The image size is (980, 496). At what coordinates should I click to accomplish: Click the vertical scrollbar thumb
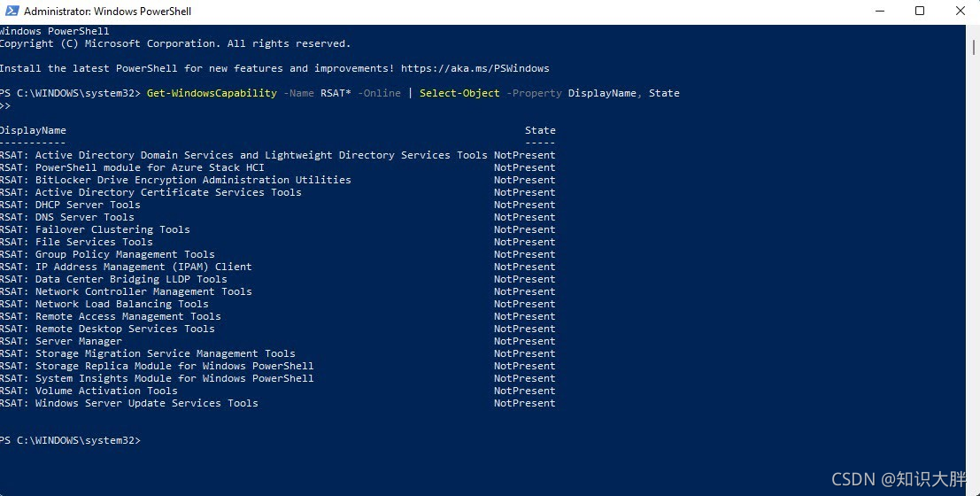coord(974,46)
